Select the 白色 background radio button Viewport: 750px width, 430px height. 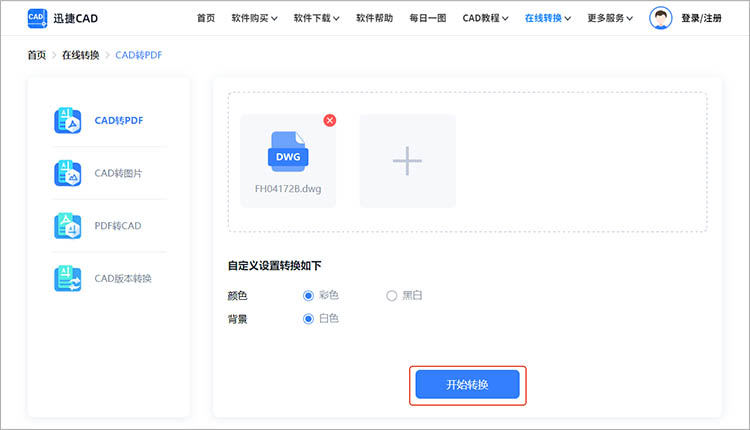[309, 319]
